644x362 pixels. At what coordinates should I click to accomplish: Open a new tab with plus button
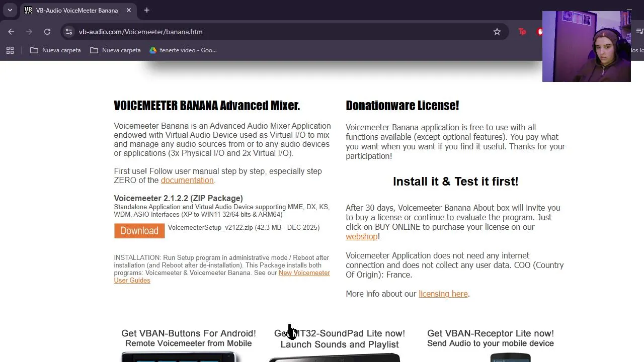[147, 10]
